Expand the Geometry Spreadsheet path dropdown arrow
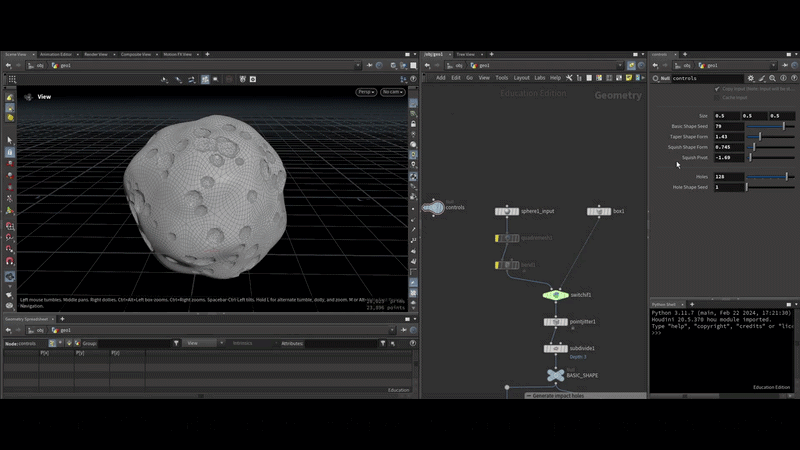The height and width of the screenshot is (450, 800). [392, 330]
